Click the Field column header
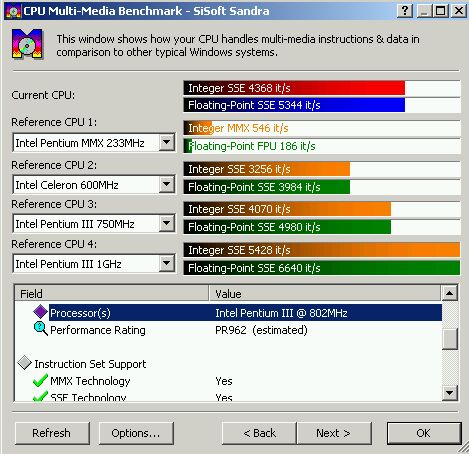The width and height of the screenshot is (469, 454). tap(112, 294)
